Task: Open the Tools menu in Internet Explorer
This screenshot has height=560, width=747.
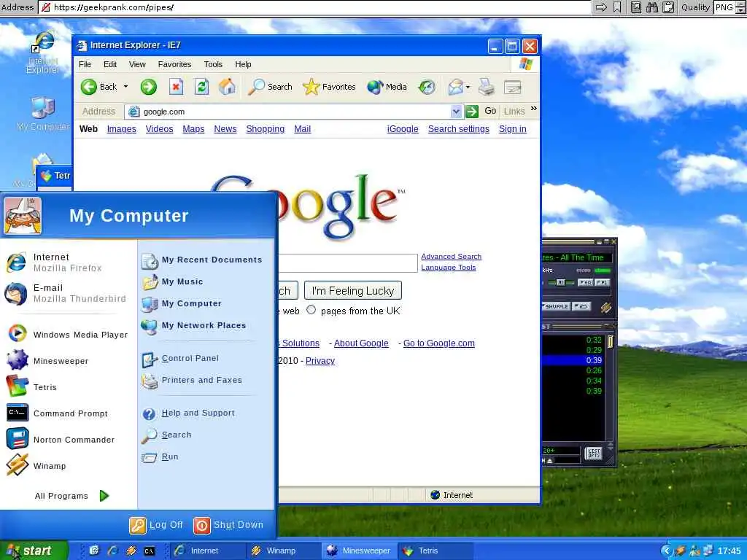Action: coord(213,64)
